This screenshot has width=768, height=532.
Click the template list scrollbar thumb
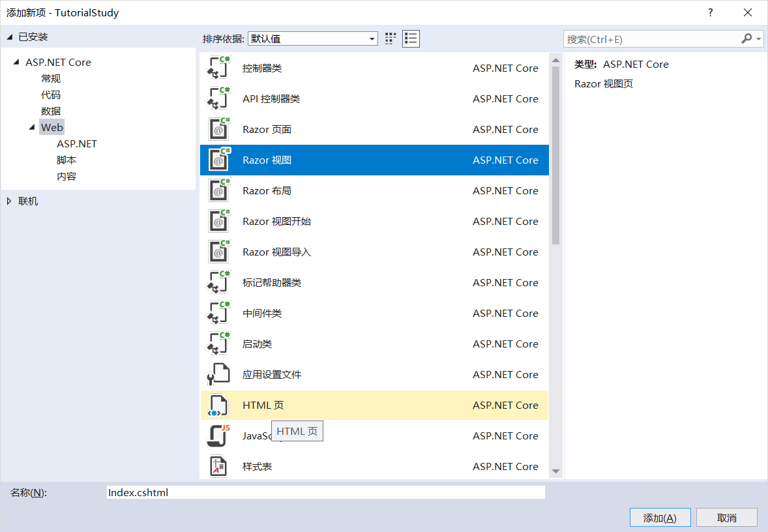click(555, 155)
